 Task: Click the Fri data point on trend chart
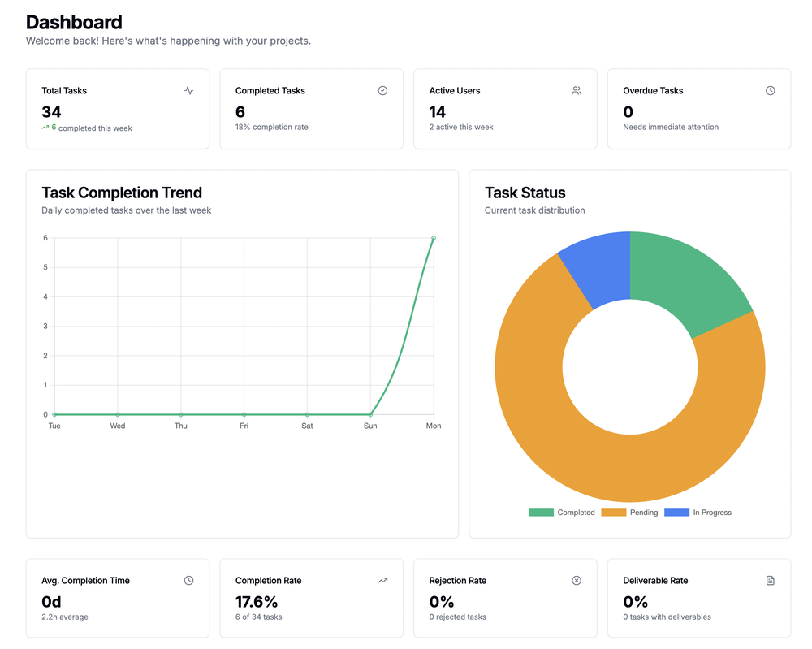244,414
